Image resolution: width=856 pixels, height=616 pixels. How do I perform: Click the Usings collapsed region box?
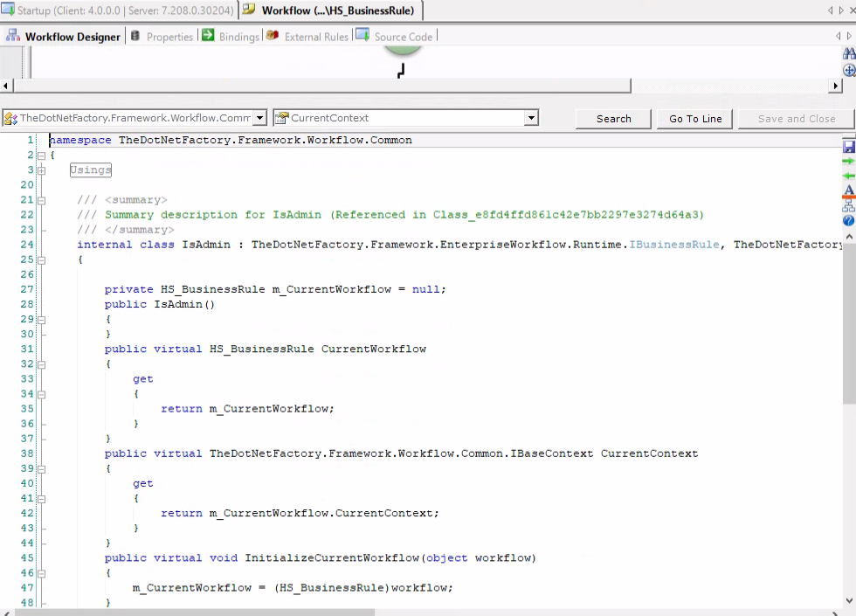click(x=91, y=170)
